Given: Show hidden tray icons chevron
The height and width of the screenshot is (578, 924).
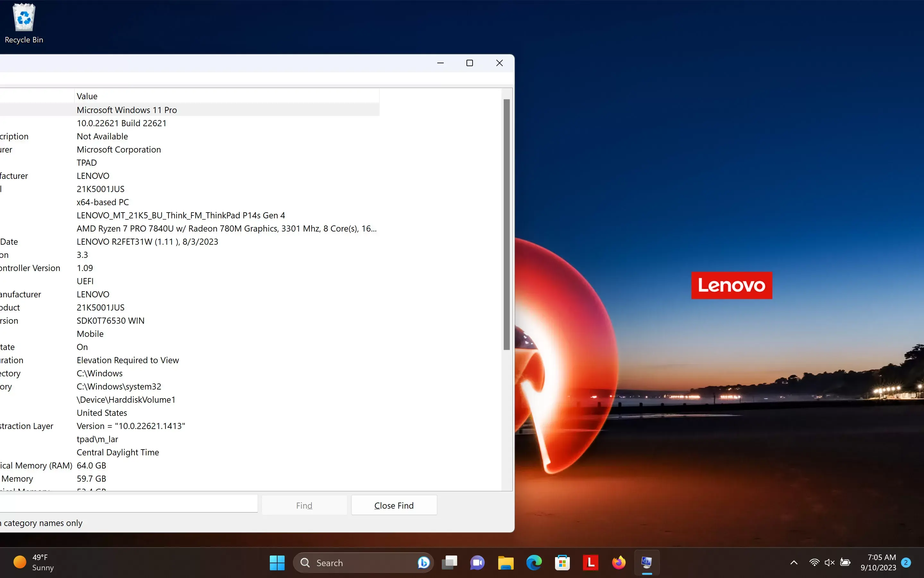Looking at the screenshot, I should point(794,562).
